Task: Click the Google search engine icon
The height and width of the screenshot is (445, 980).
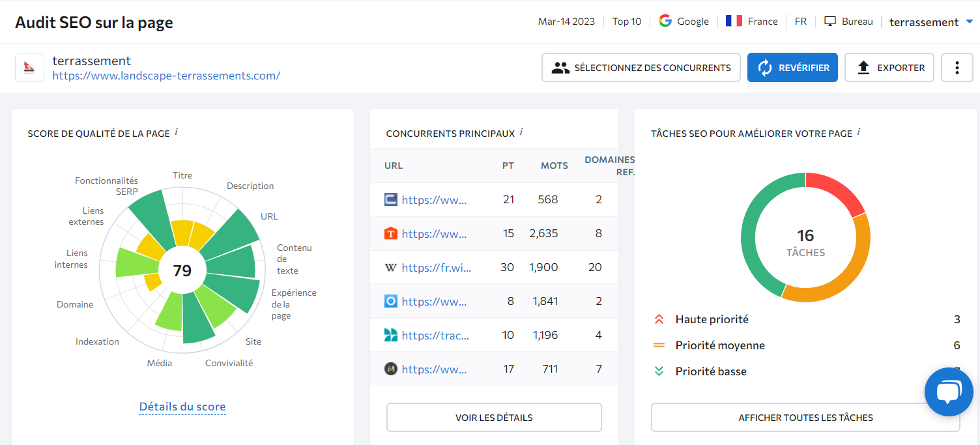Action: [665, 21]
